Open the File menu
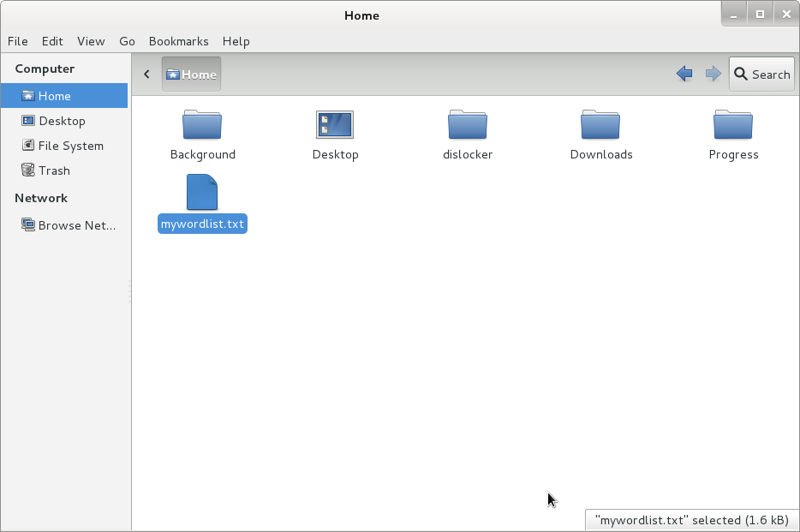 (17, 41)
